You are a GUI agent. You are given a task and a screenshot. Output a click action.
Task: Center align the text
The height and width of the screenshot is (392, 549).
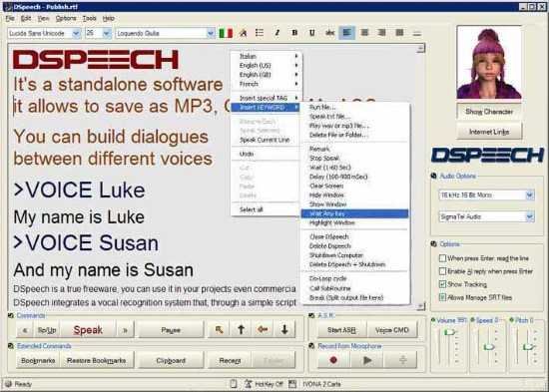(x=364, y=33)
